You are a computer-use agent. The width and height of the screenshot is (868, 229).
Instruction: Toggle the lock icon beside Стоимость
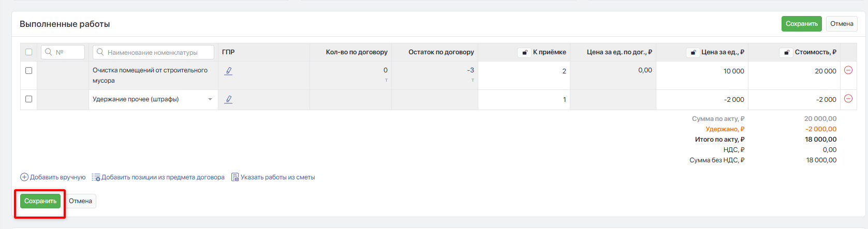click(786, 52)
